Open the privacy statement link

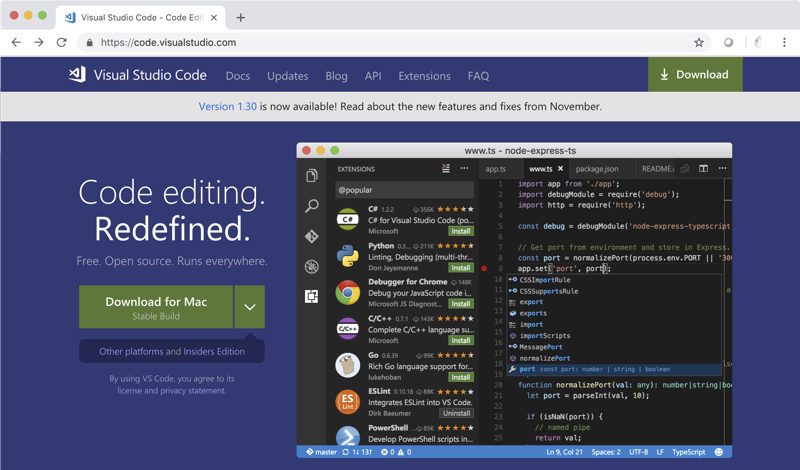193,390
